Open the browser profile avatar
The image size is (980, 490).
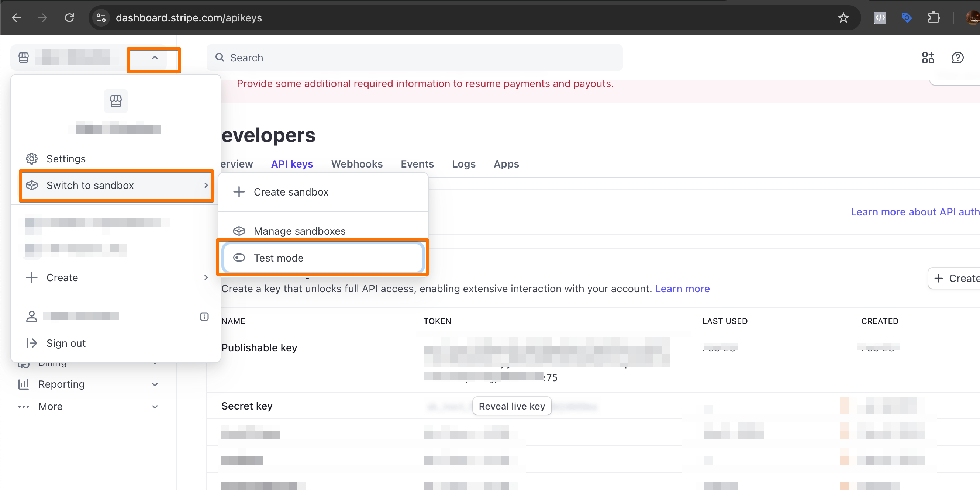coord(973,17)
